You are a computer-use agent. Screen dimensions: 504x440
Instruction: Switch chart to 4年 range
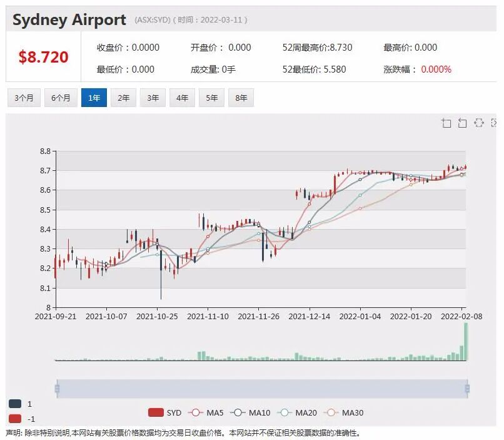[x=182, y=98]
